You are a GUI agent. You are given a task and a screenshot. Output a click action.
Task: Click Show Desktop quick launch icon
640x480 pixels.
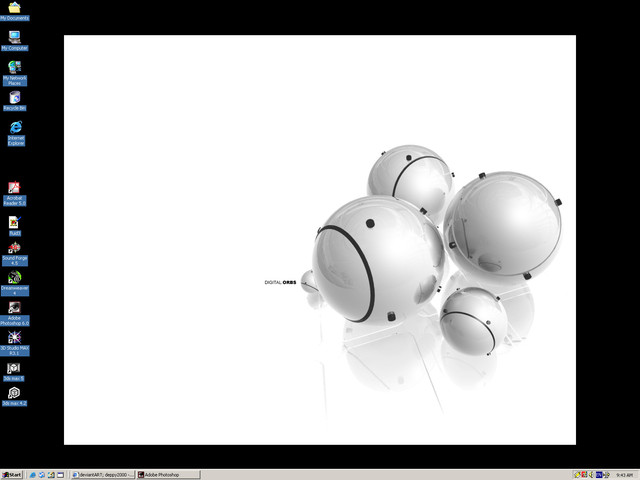pos(60,475)
